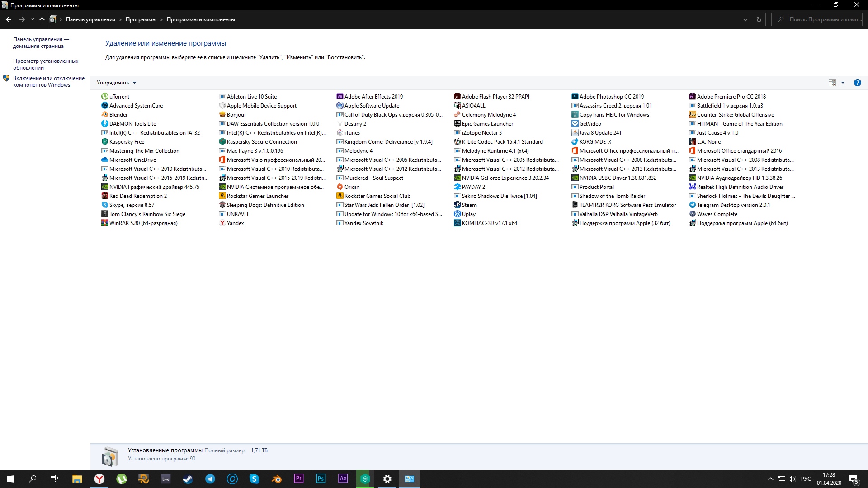The width and height of the screenshot is (868, 488).
Task: Select Advanced SystemCare entry
Action: pos(132,106)
